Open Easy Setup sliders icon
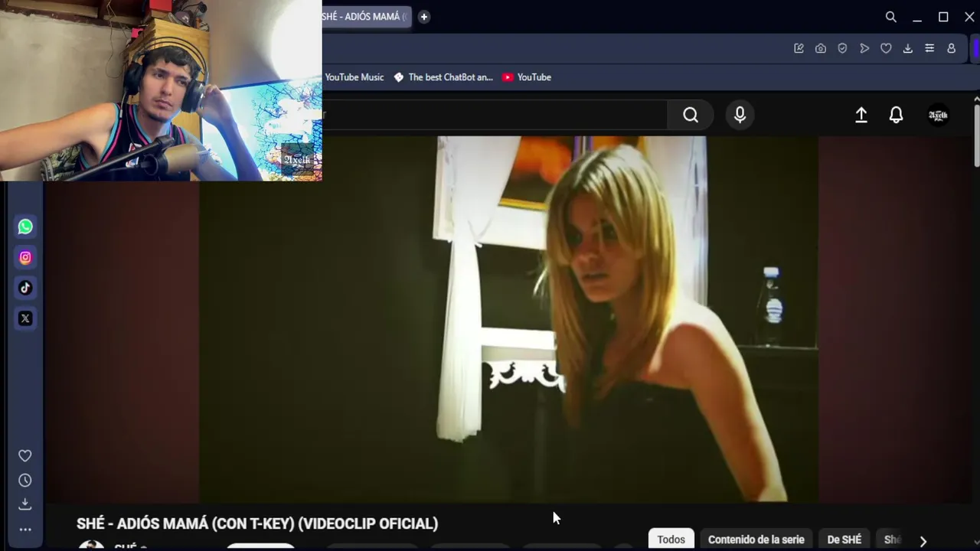Screen dimensions: 980x551 click(929, 48)
